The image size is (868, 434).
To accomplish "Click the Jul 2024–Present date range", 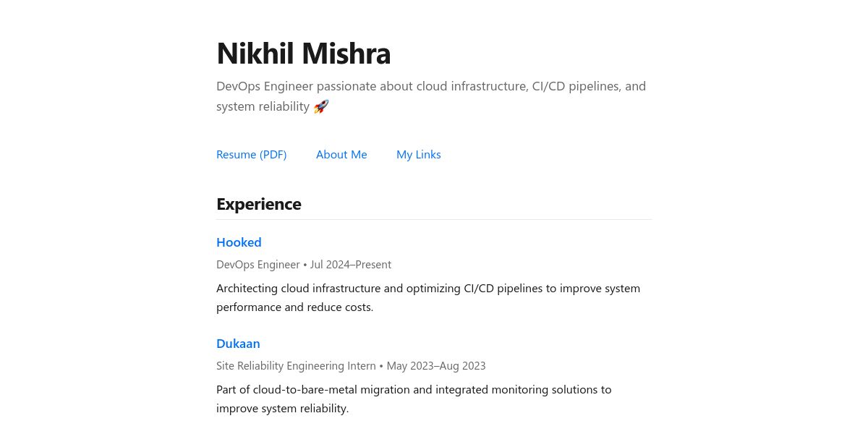I will (x=351, y=265).
